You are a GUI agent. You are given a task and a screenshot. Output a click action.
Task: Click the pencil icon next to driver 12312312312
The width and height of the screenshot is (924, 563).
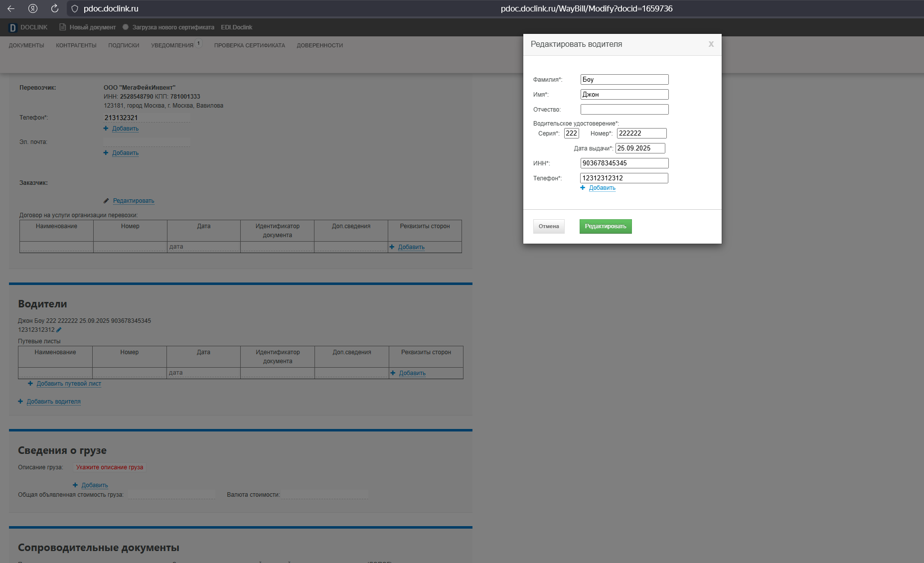point(59,330)
